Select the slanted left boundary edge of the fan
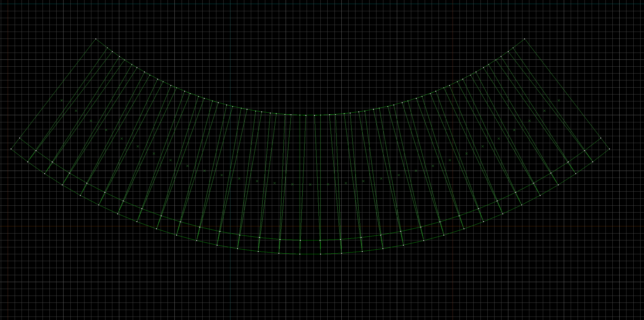The height and width of the screenshot is (320, 644). (54, 94)
